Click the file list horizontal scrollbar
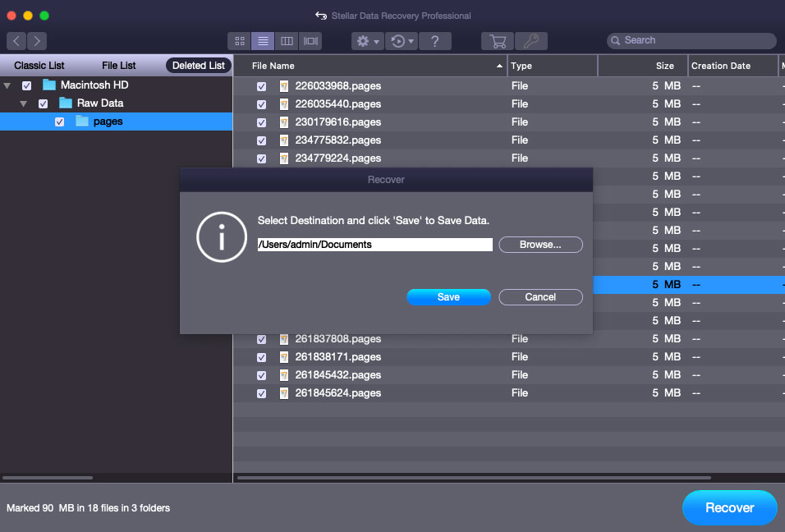 474,477
